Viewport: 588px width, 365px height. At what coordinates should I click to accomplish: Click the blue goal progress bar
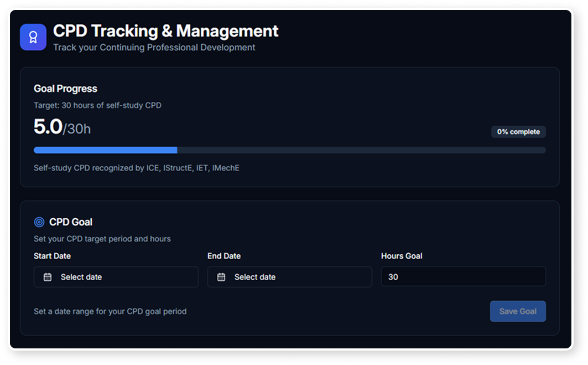point(289,150)
